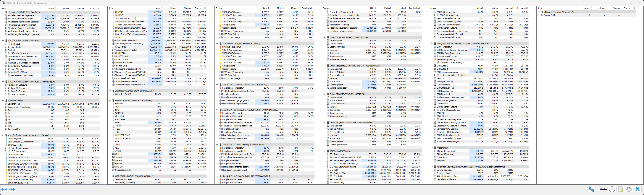This screenshot has height=195, width=644.
Task: Click the circle icon beside Summe Fehler
Action: [542, 15]
